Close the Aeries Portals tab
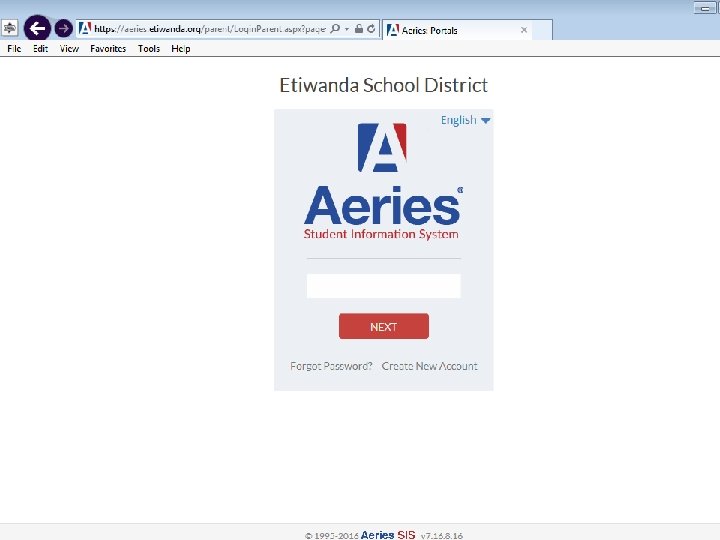720x540 pixels. coord(523,30)
